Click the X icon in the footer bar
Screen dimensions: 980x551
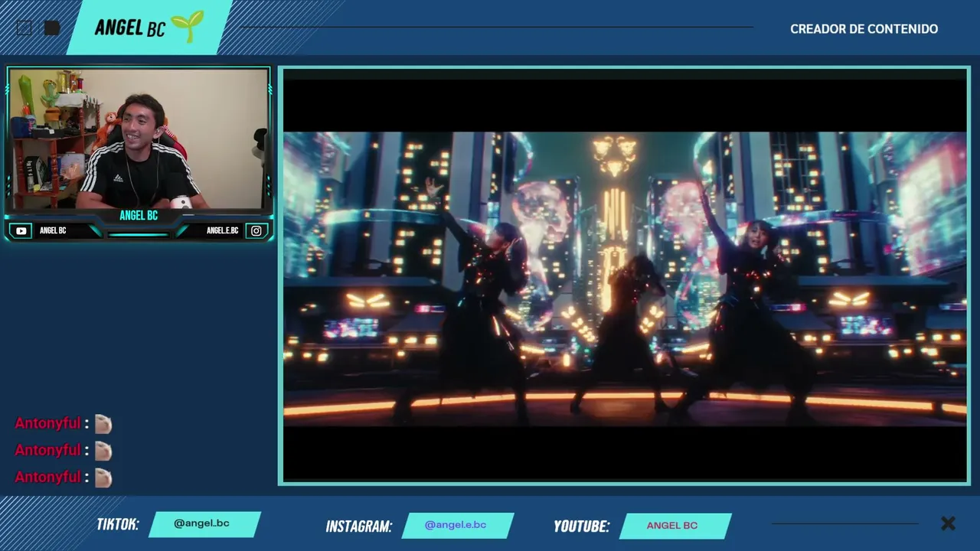[x=948, y=523]
